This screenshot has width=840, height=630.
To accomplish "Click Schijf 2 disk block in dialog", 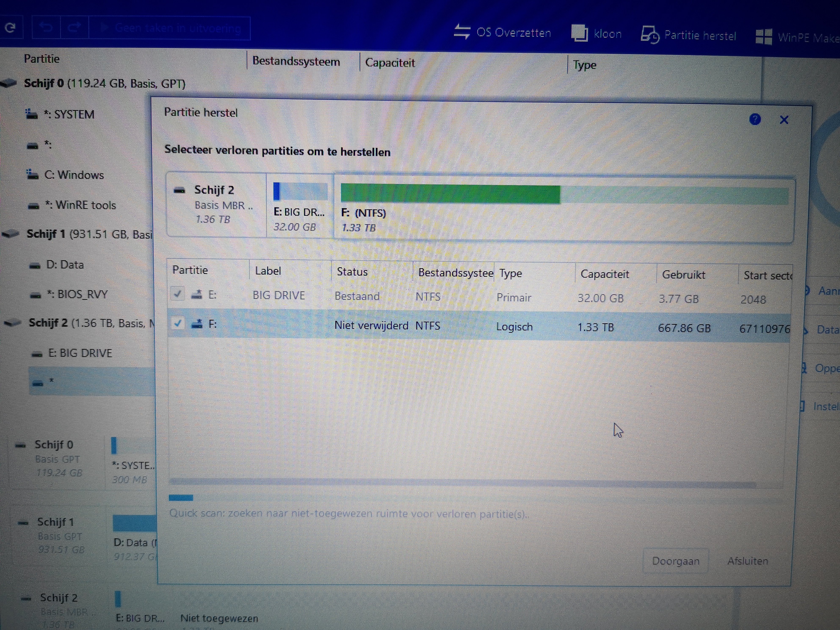I will 216,204.
